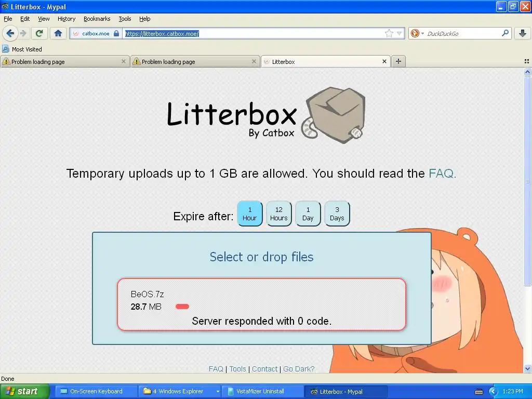This screenshot has height=399, width=532.
Task: Click the 1:23 PM system clock
Action: (513, 391)
